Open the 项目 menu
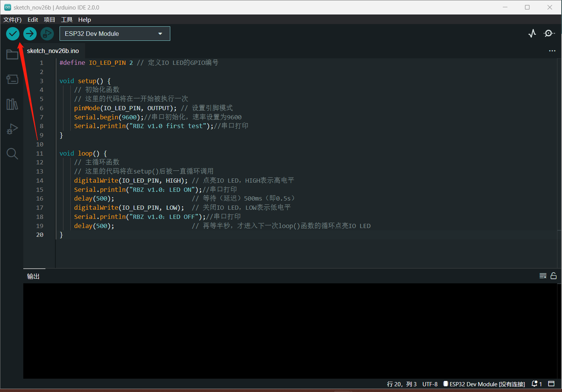This screenshot has width=562, height=392. [x=49, y=19]
